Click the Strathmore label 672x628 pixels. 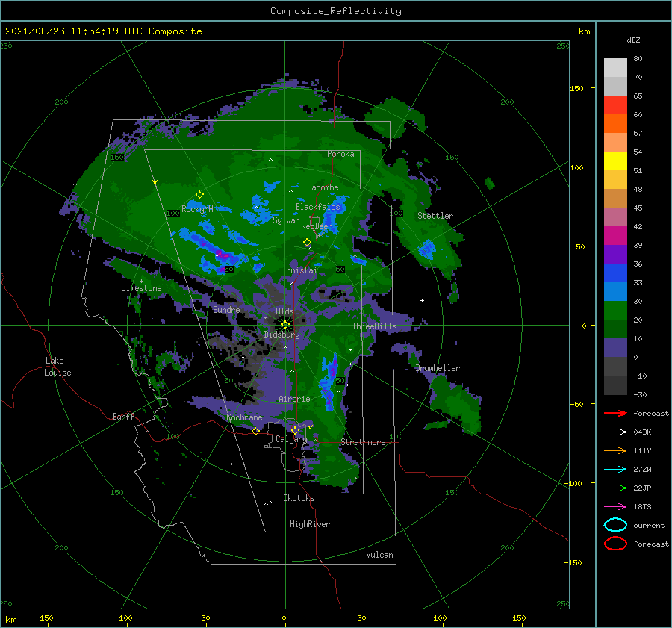coord(363,442)
